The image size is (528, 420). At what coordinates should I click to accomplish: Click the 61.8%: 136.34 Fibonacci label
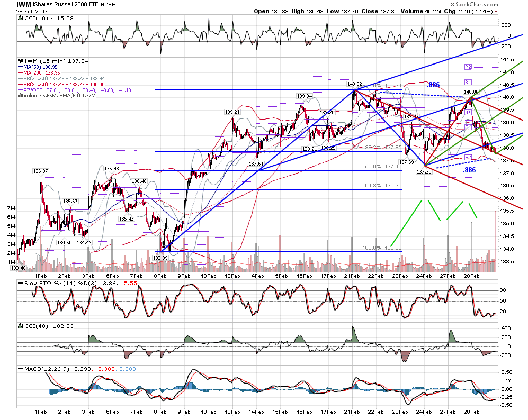(383, 185)
